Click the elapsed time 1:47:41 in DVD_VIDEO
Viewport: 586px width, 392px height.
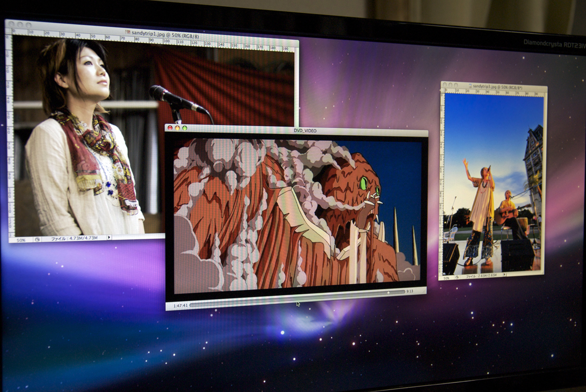point(180,305)
